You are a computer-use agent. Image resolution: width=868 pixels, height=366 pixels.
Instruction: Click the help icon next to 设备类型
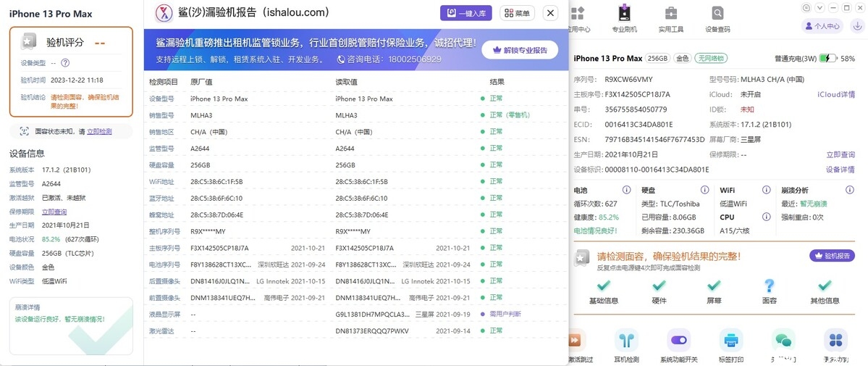[65, 63]
